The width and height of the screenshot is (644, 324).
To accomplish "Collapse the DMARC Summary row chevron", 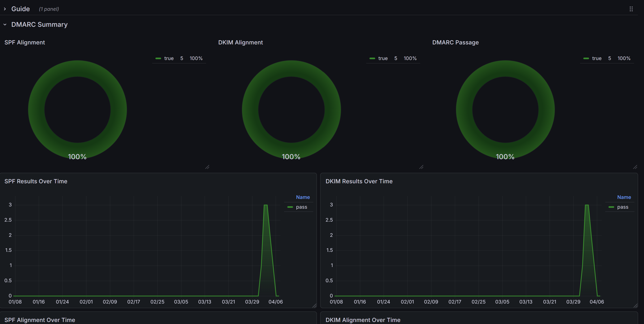I will pyautogui.click(x=5, y=25).
